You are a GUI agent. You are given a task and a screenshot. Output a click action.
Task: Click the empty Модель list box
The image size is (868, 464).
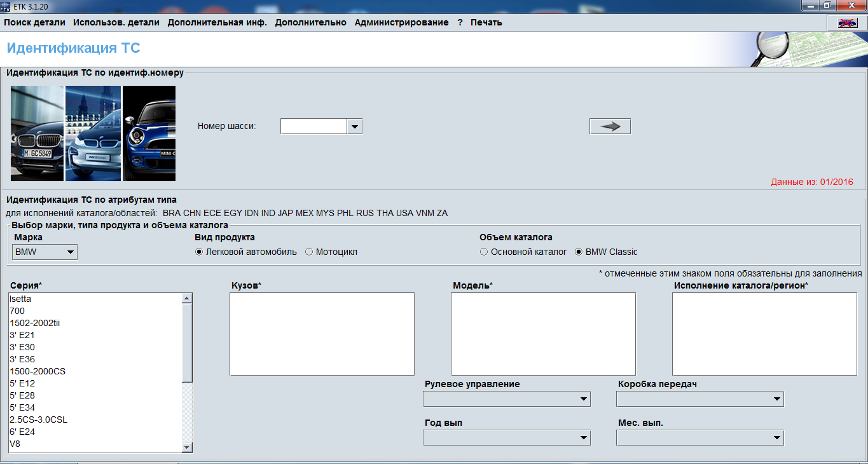pos(543,334)
